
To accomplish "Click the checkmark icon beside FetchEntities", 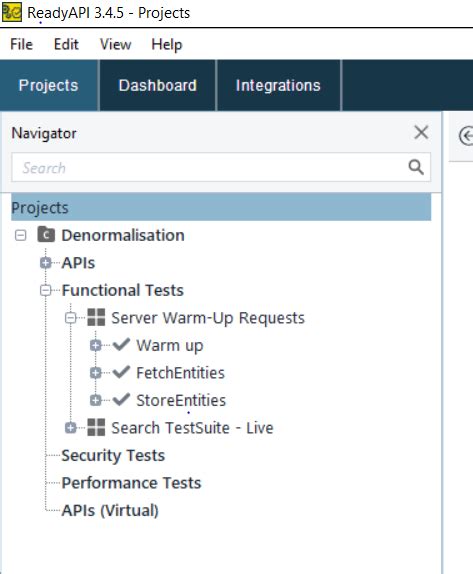I will point(121,372).
